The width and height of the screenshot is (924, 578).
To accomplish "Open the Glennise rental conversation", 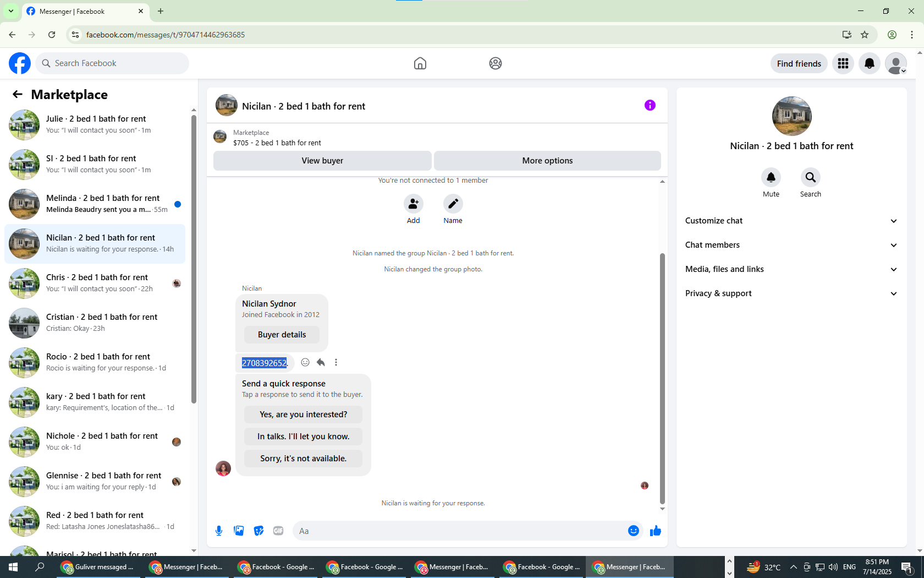I will pos(95,482).
